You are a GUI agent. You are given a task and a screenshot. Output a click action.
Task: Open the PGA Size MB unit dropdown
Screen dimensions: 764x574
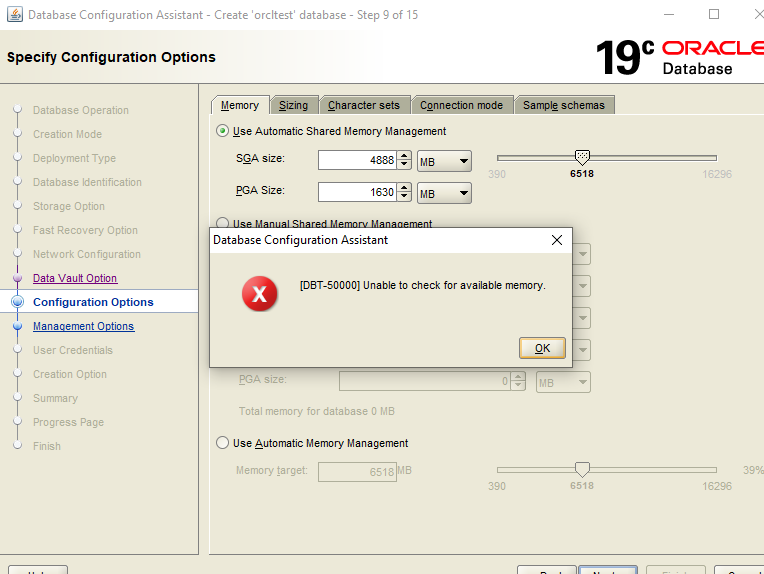(x=444, y=193)
